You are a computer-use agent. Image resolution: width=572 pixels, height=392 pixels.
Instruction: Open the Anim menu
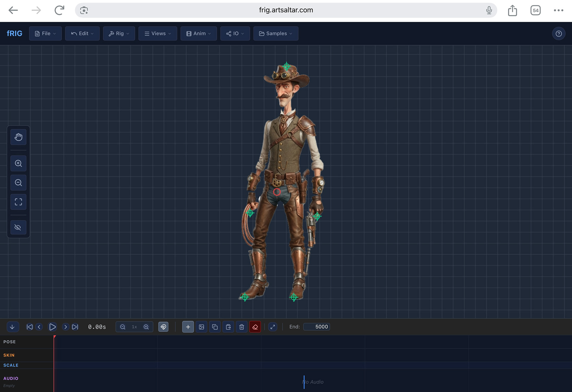click(199, 33)
